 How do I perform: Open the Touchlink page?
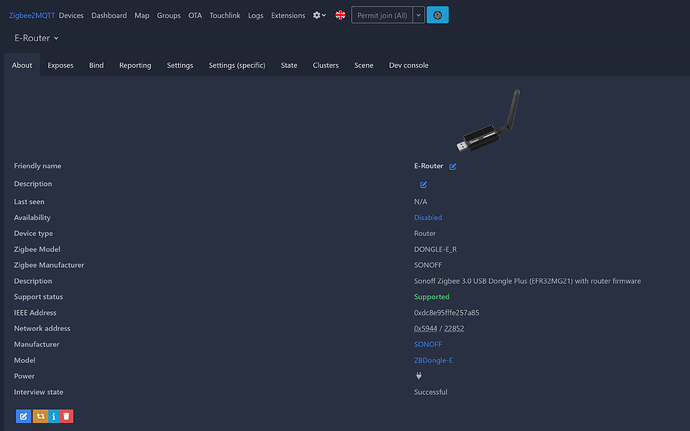(225, 15)
